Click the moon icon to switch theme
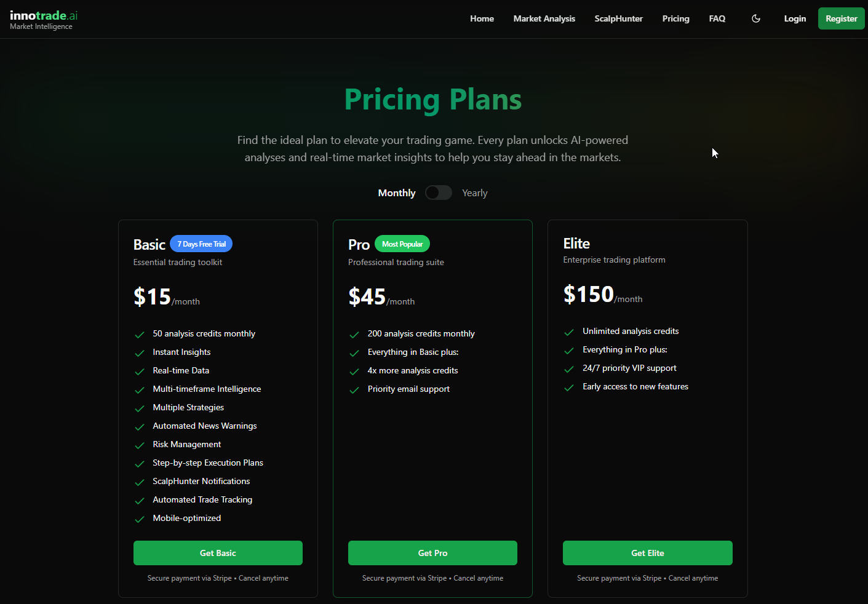868x604 pixels. pyautogui.click(x=755, y=18)
